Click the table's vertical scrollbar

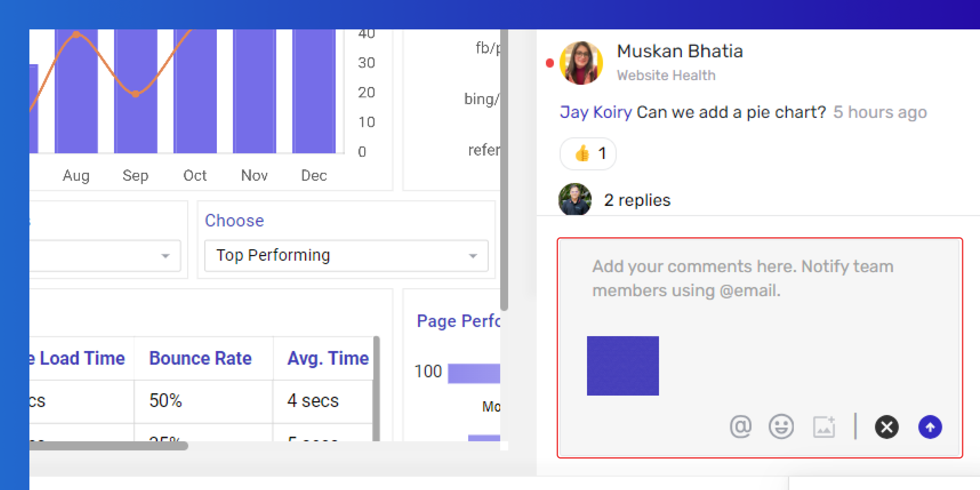pyautogui.click(x=376, y=389)
